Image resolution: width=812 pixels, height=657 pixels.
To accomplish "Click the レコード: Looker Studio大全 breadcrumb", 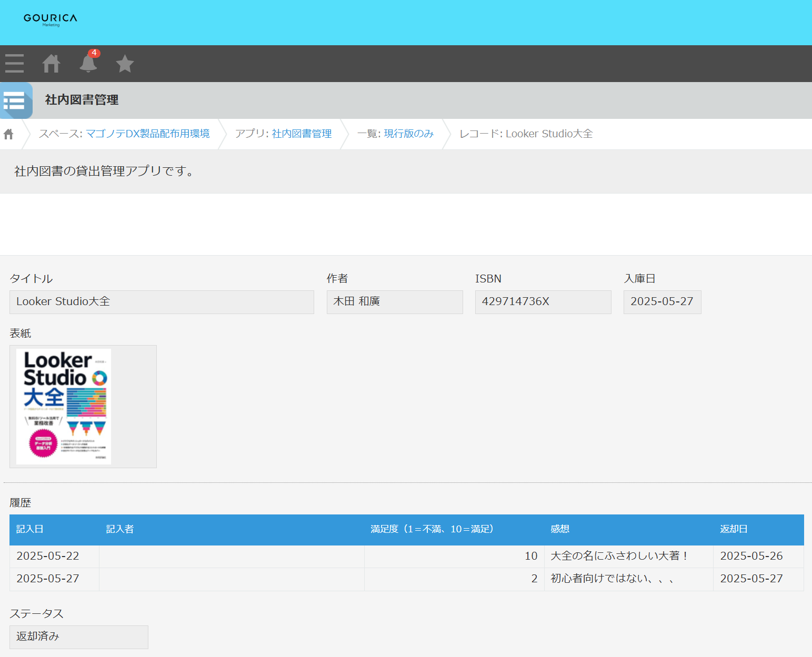I will coord(526,134).
